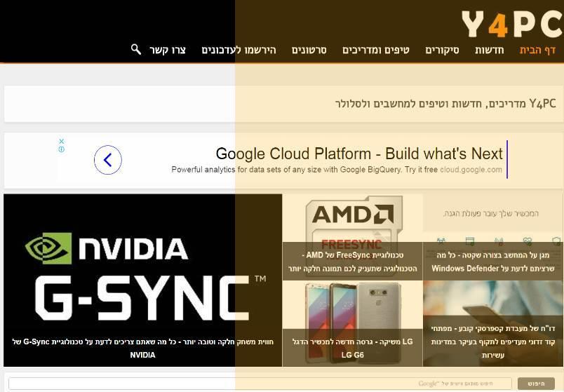Open הירשמו לעדכונים menu item
This screenshot has width=564, height=392.
[239, 50]
